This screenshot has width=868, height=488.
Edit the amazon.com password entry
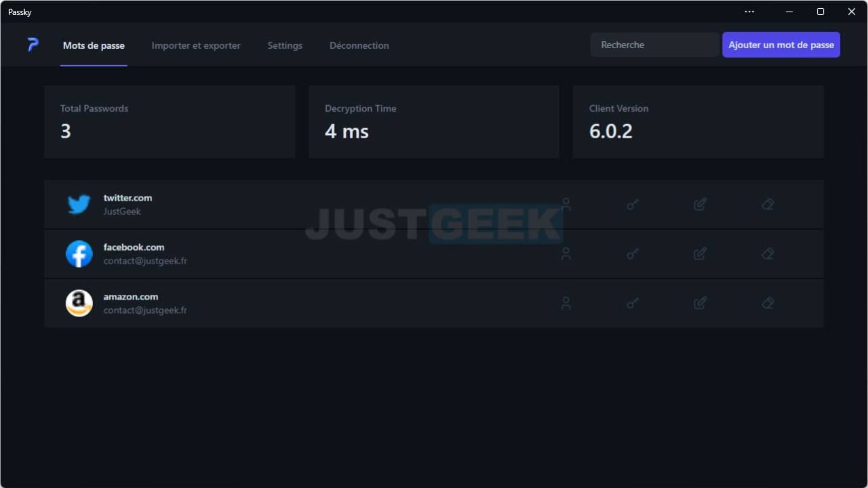[701, 303]
